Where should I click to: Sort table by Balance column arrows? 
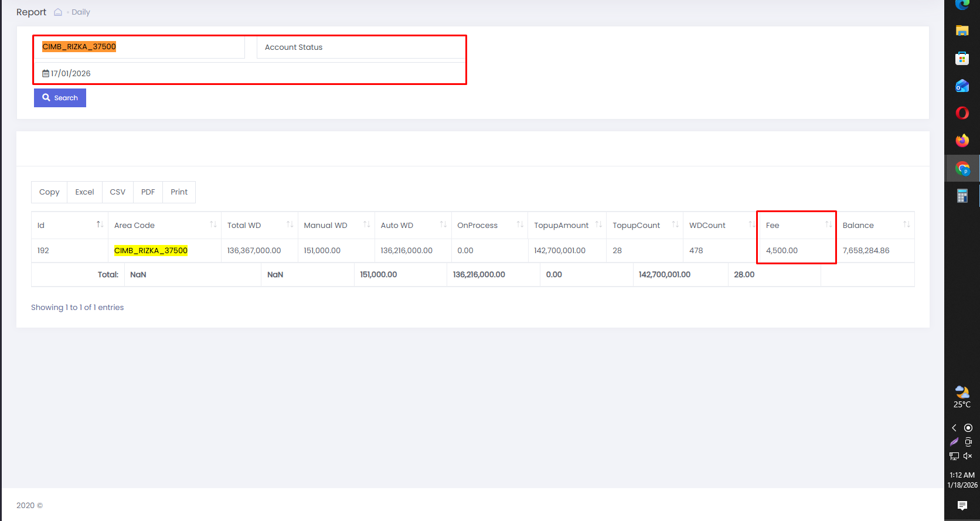point(906,224)
